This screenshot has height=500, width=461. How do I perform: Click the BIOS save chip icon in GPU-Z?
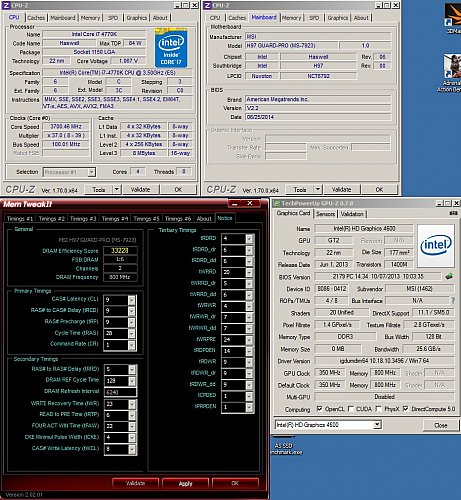click(449, 276)
